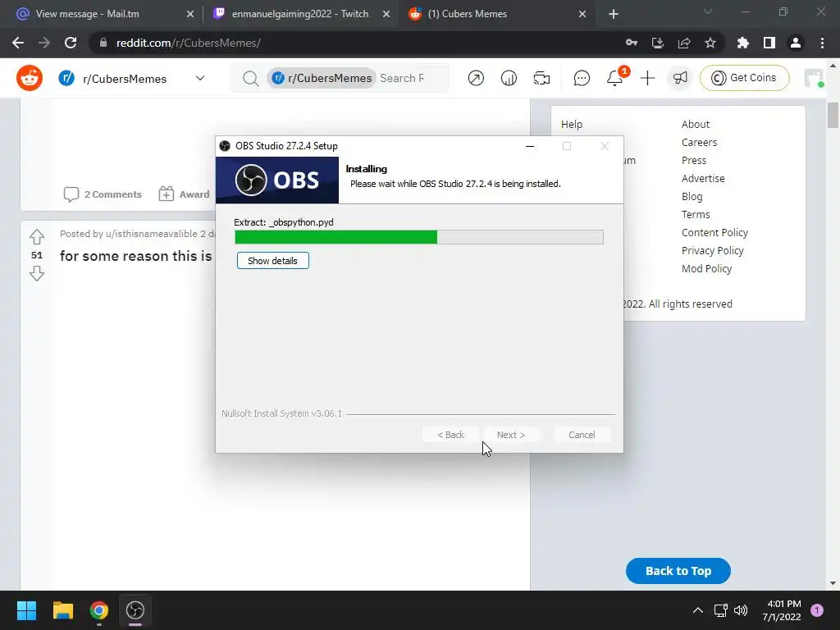Open the Advertise footer link

(x=703, y=178)
